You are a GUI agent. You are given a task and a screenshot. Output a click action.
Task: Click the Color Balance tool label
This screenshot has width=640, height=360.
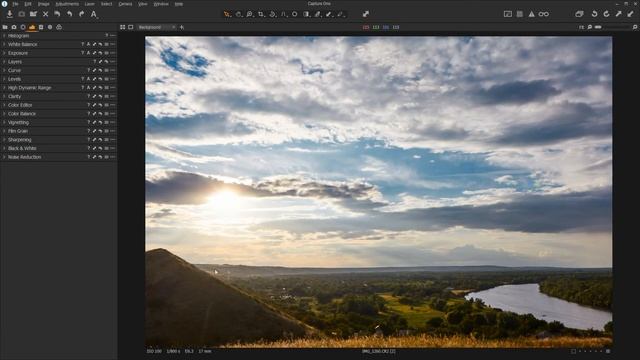[x=22, y=113]
